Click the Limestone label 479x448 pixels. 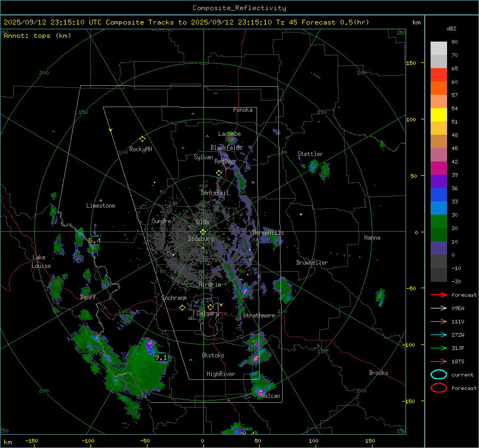101,206
